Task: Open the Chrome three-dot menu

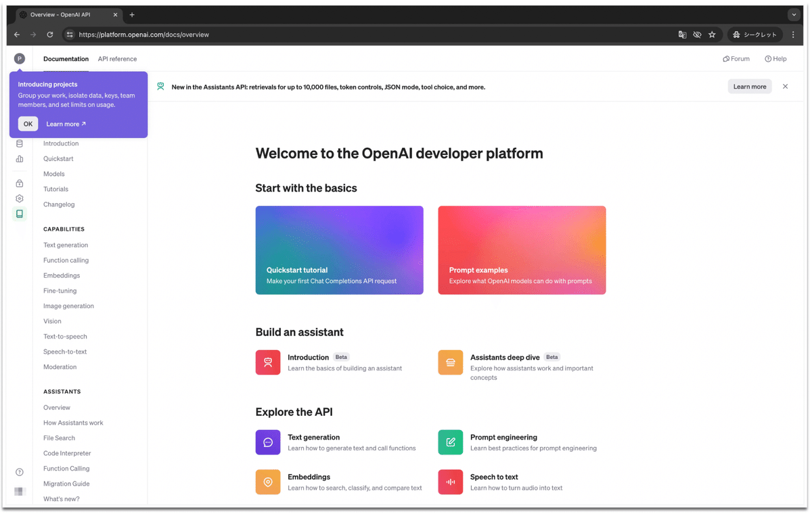Action: click(793, 35)
